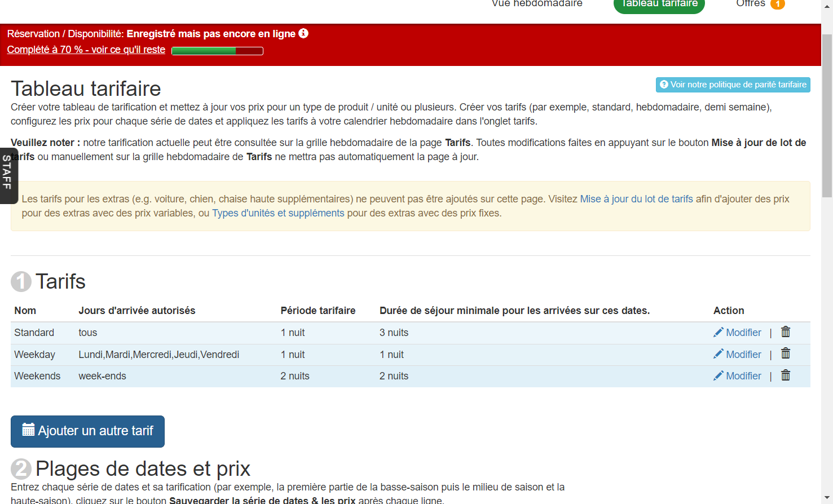The width and height of the screenshot is (833, 504).
Task: Switch to the Offres tab
Action: coord(760,3)
